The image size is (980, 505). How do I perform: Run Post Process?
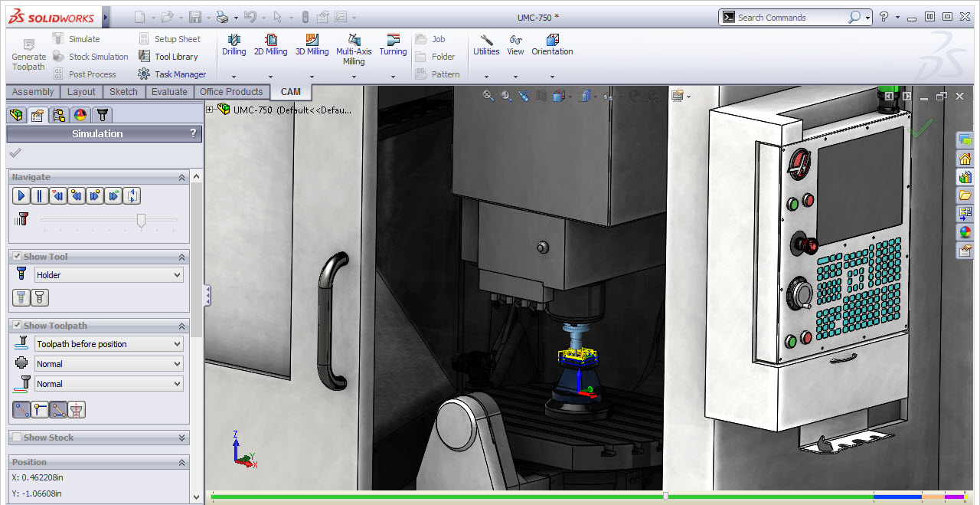coord(84,74)
